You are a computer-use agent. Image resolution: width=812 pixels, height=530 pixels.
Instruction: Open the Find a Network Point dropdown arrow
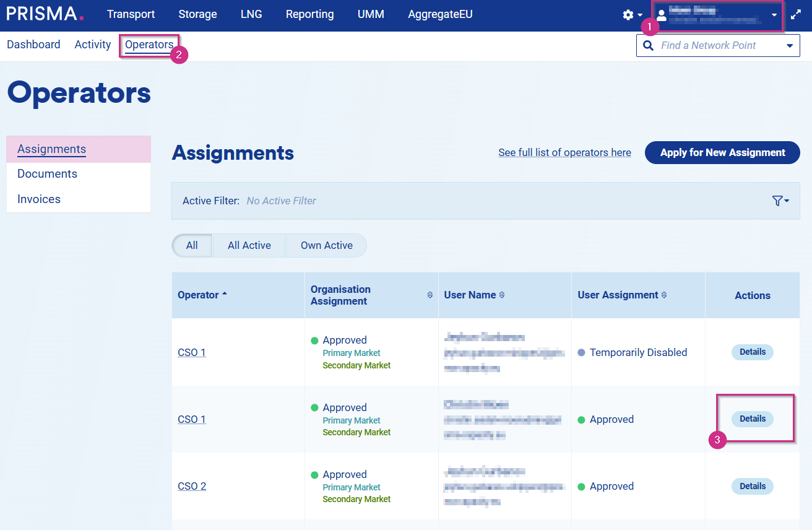pos(789,46)
